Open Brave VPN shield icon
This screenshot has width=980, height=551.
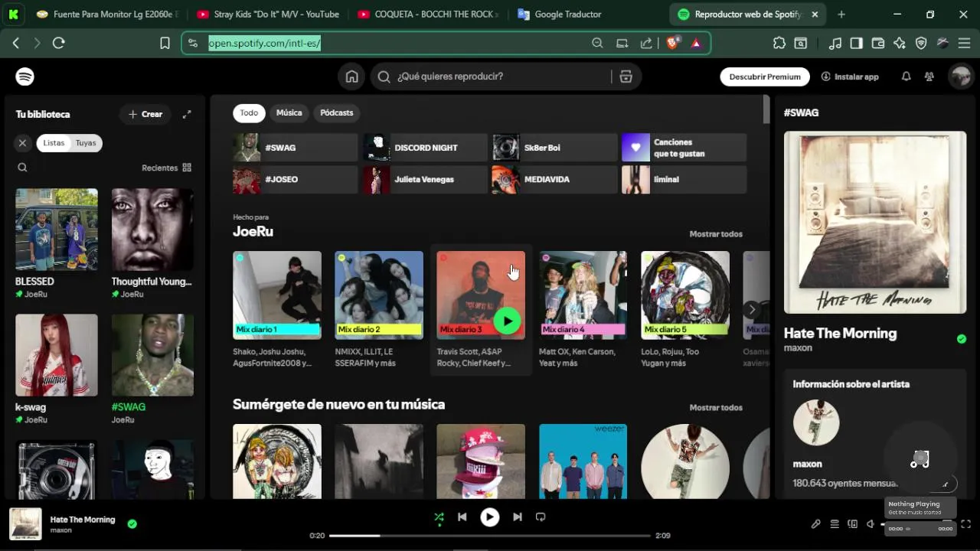point(921,43)
